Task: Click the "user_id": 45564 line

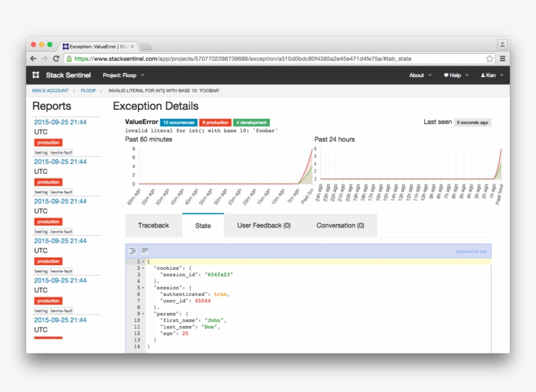Action: tap(185, 301)
